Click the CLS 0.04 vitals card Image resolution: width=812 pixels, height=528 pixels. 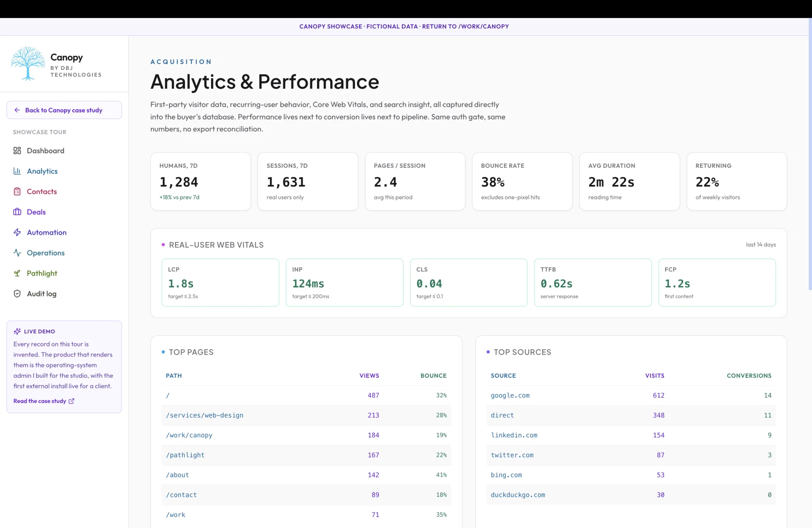469,283
